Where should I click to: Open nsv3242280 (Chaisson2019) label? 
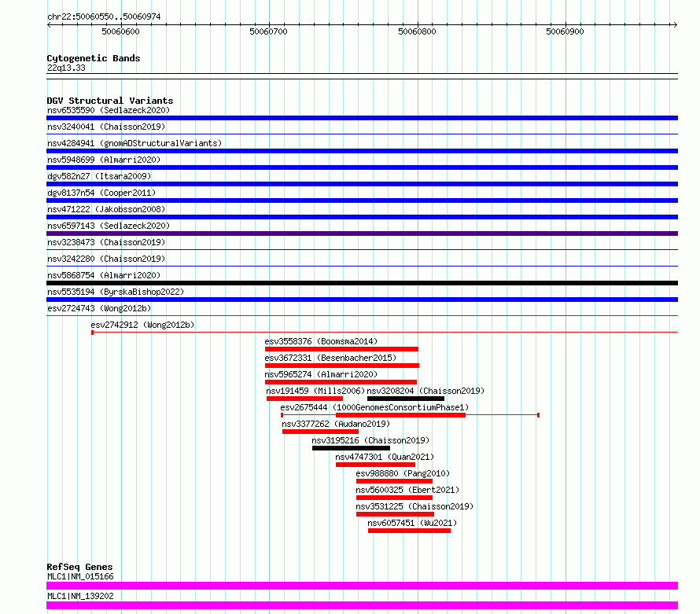point(106,259)
